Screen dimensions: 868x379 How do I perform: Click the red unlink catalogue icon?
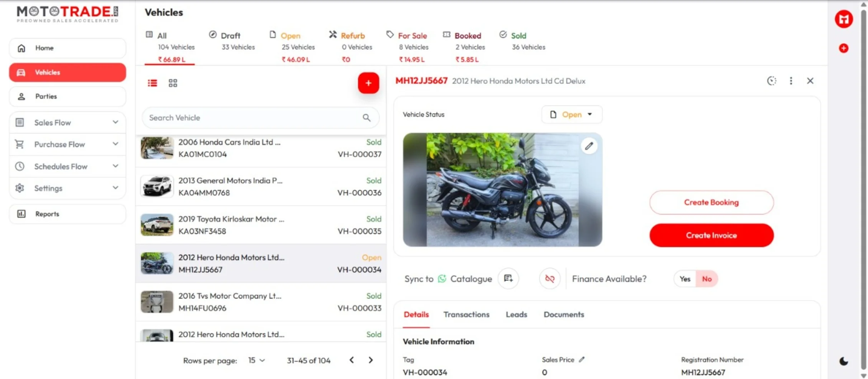(550, 278)
